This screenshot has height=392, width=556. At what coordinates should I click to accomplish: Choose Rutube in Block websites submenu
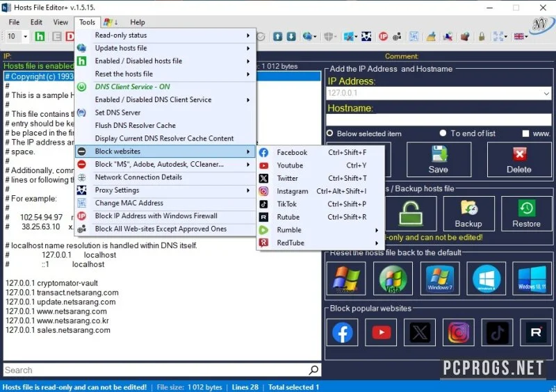[320, 217]
